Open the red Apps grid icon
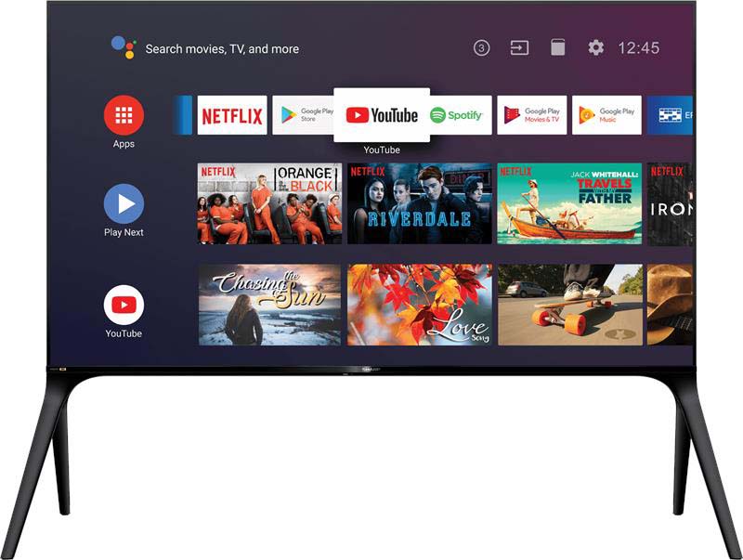 click(x=124, y=115)
